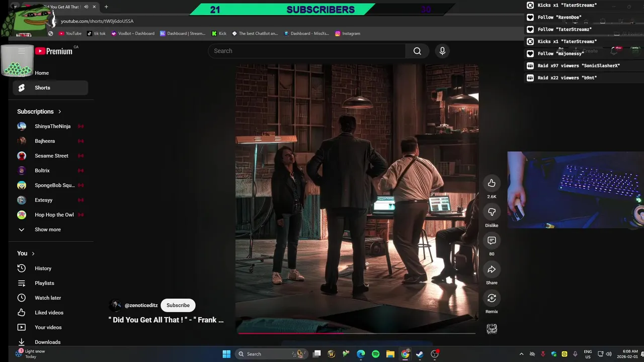Open the volume speaker tray icon
This screenshot has height=362, width=644.
(x=609, y=354)
